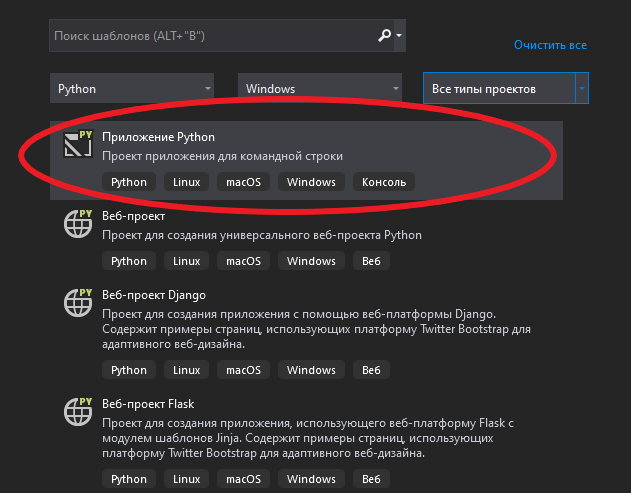Click macOS tag under Django project
This screenshot has width=631, height=493.
243,370
